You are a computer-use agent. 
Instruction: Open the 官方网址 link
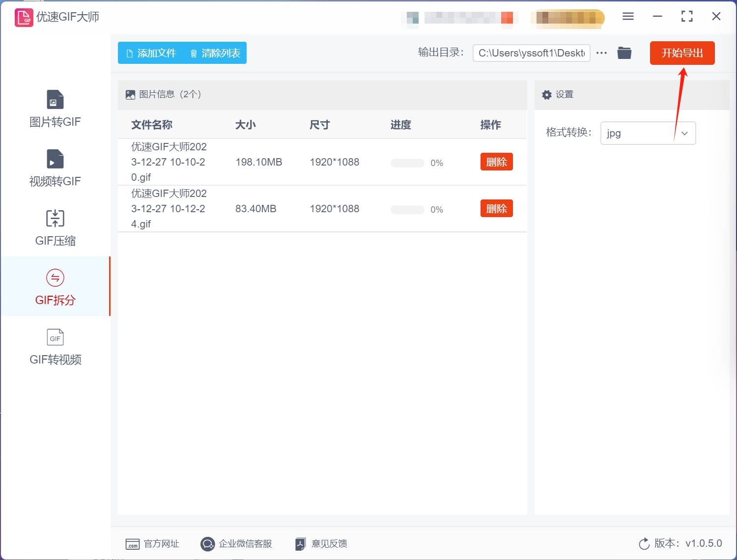click(x=161, y=544)
